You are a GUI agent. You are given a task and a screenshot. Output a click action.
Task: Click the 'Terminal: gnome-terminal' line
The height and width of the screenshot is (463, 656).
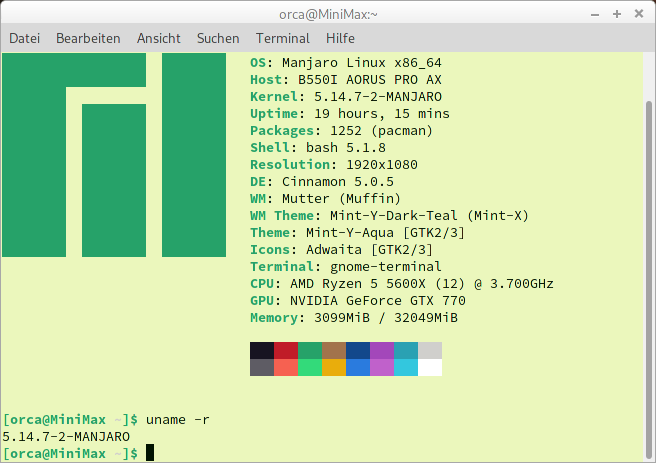pyautogui.click(x=346, y=267)
